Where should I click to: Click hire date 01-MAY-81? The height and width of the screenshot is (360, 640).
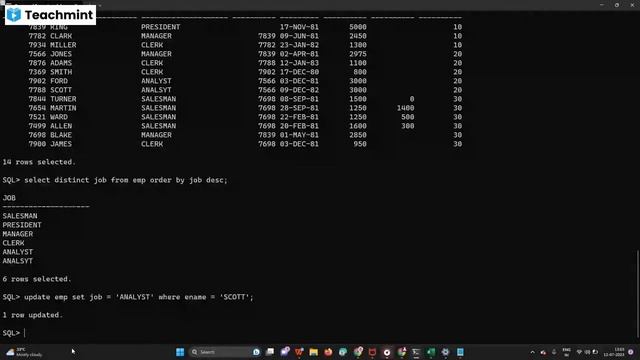299,135
